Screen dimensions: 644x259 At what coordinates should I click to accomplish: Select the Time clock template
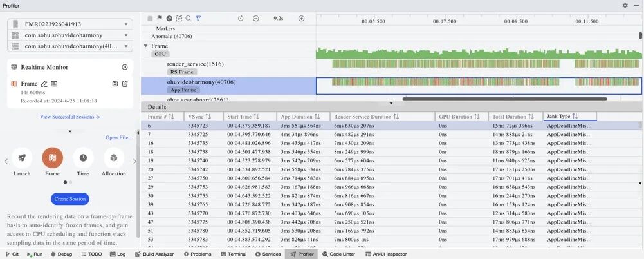click(84, 158)
